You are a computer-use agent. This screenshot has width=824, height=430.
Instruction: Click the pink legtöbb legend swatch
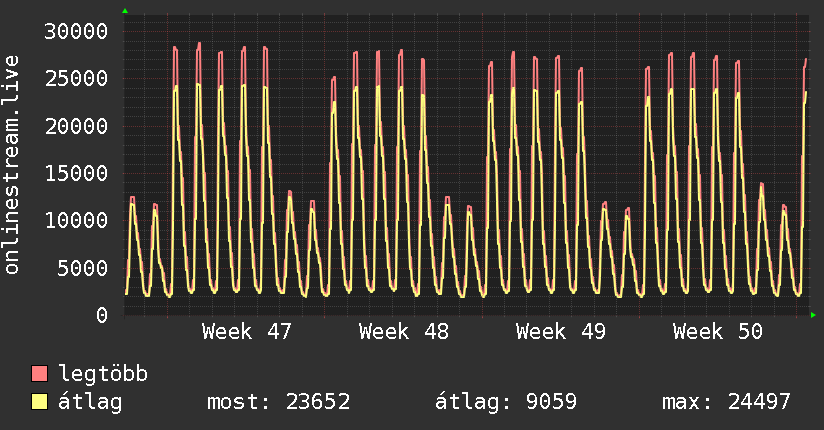(x=39, y=374)
